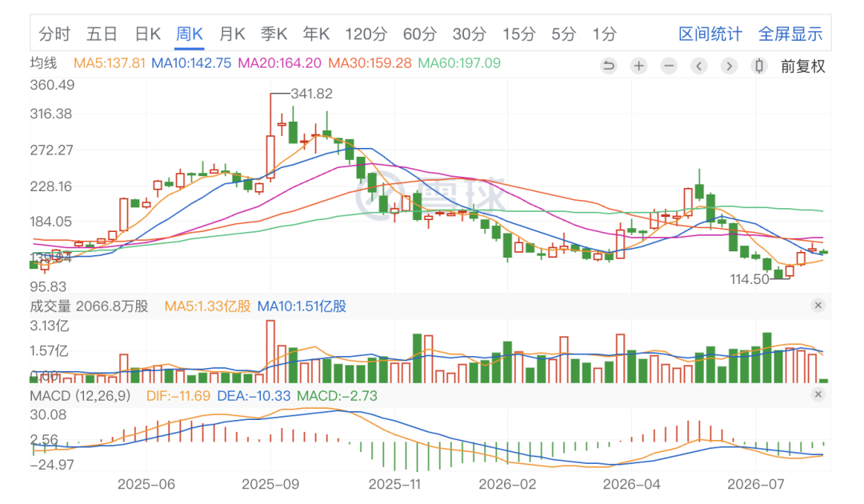
Task: Click the 2025-11 date axis label
Action: click(x=394, y=484)
